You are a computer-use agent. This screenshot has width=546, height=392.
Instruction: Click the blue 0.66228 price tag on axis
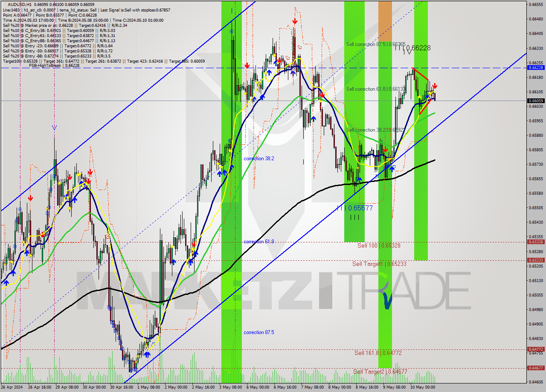click(x=535, y=67)
